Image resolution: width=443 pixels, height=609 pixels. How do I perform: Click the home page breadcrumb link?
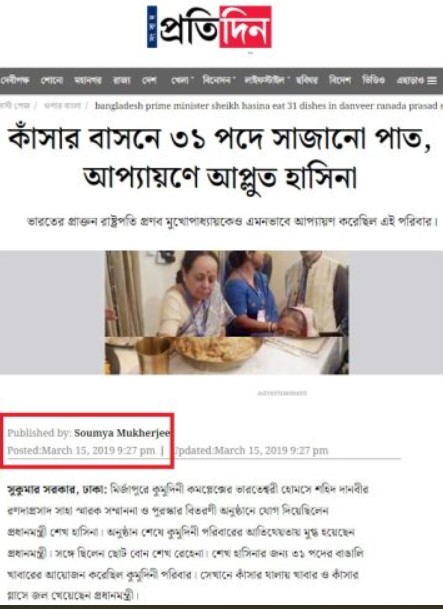(14, 105)
